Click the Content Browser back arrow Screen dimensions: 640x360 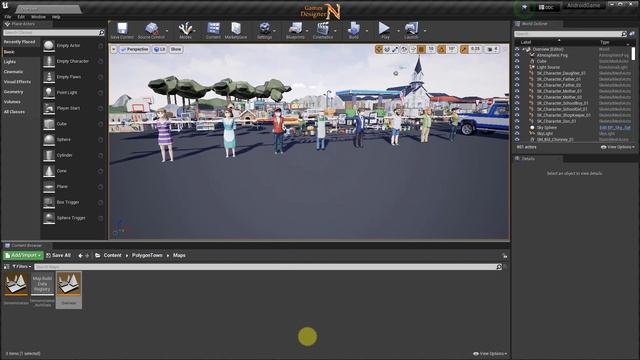(80, 256)
